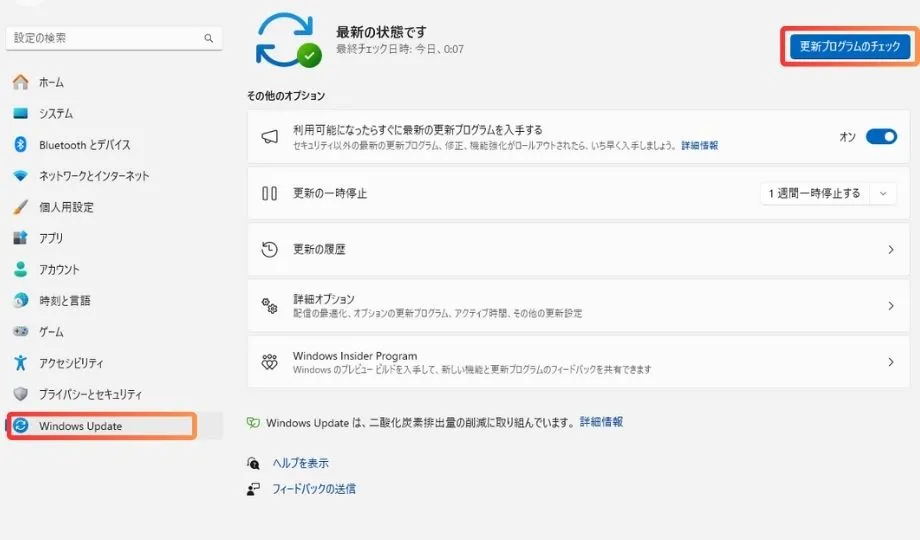Click the Windows Insider Program hearts icon

269,362
